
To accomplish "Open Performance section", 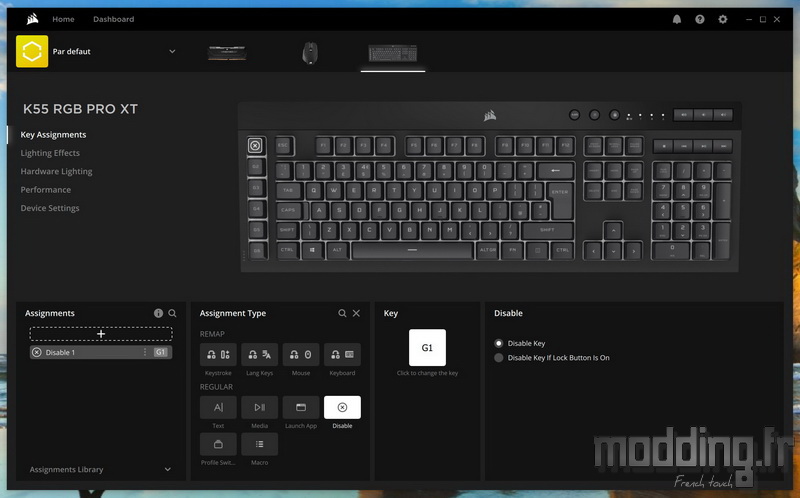I will pyautogui.click(x=45, y=190).
